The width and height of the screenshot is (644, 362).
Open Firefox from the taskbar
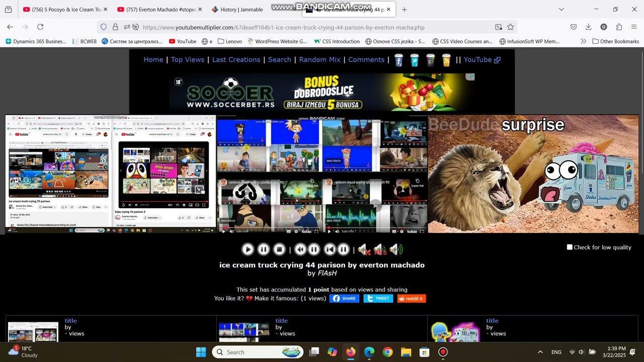pyautogui.click(x=351, y=352)
